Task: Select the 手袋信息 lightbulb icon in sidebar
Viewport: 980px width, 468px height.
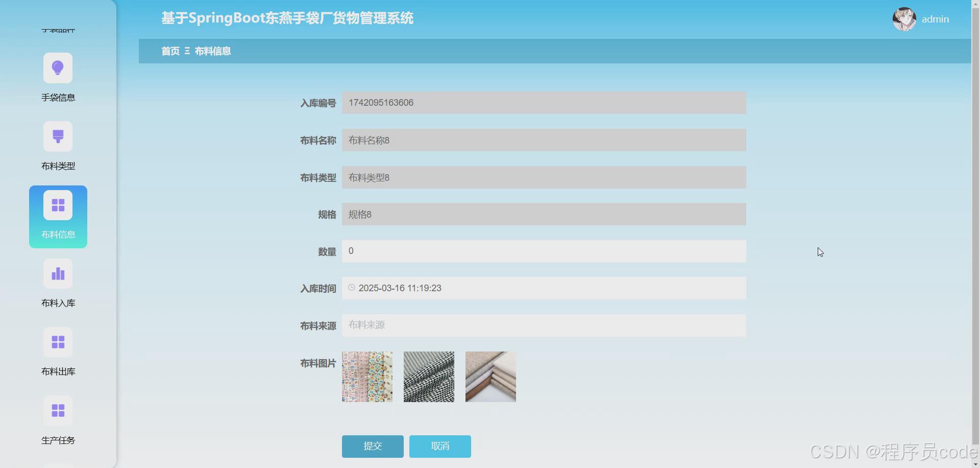Action: 58,67
